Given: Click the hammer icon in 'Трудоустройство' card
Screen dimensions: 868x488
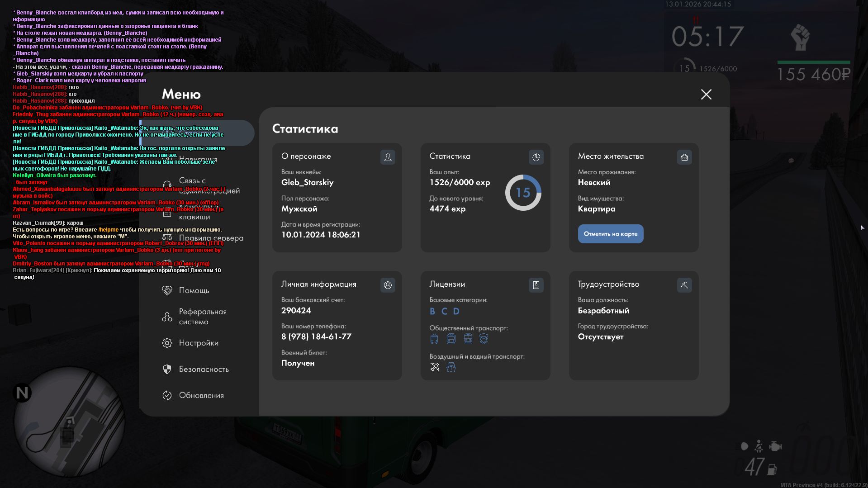Looking at the screenshot, I should click(x=684, y=285).
